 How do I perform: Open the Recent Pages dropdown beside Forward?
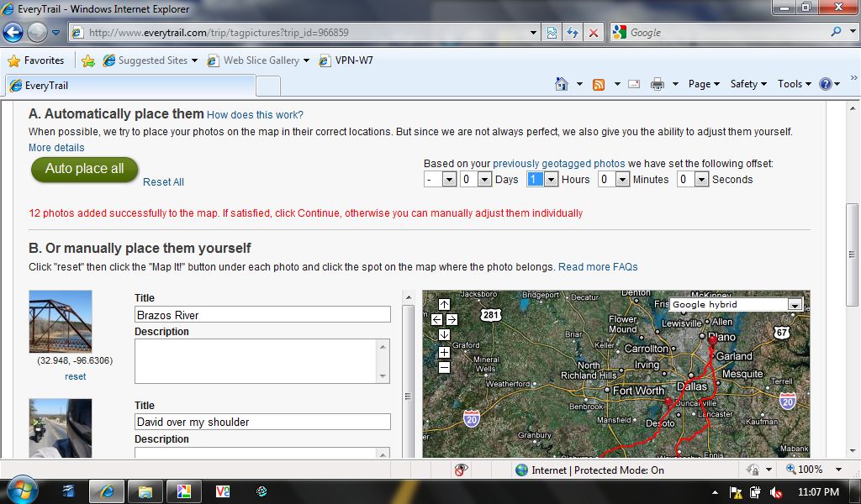point(55,33)
